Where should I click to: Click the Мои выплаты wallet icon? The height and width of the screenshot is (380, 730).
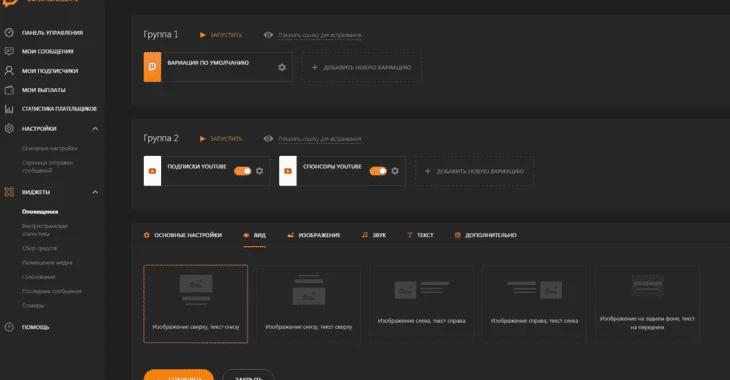9,90
